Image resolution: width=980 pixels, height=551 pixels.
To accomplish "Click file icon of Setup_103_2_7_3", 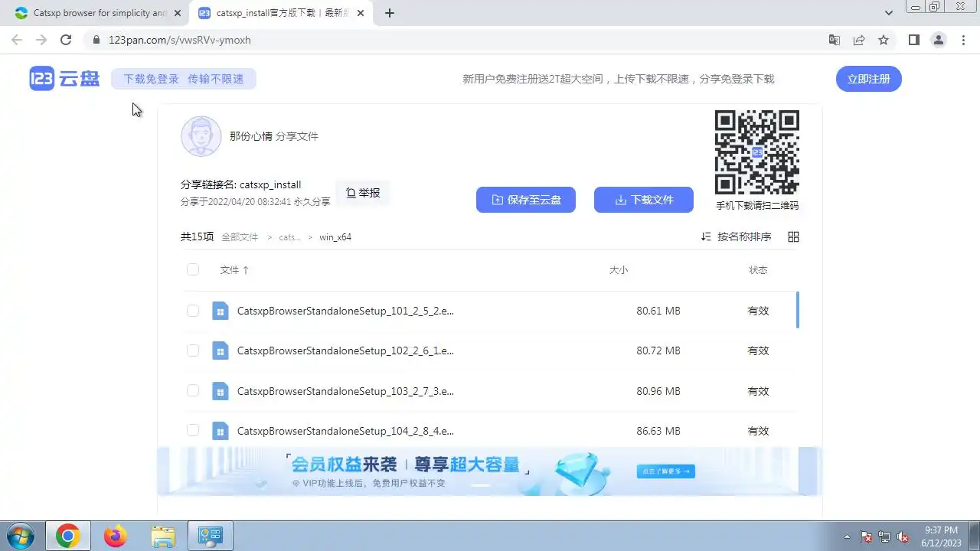I will [220, 391].
